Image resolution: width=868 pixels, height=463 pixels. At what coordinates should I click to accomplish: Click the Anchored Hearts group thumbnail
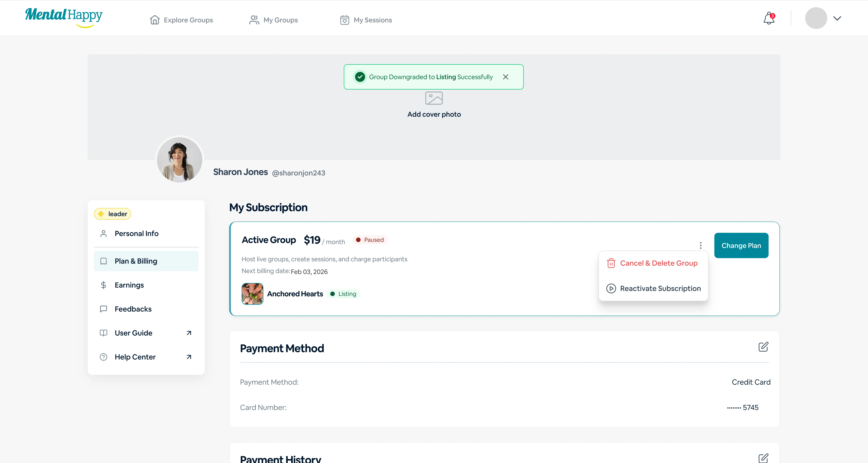tap(252, 294)
